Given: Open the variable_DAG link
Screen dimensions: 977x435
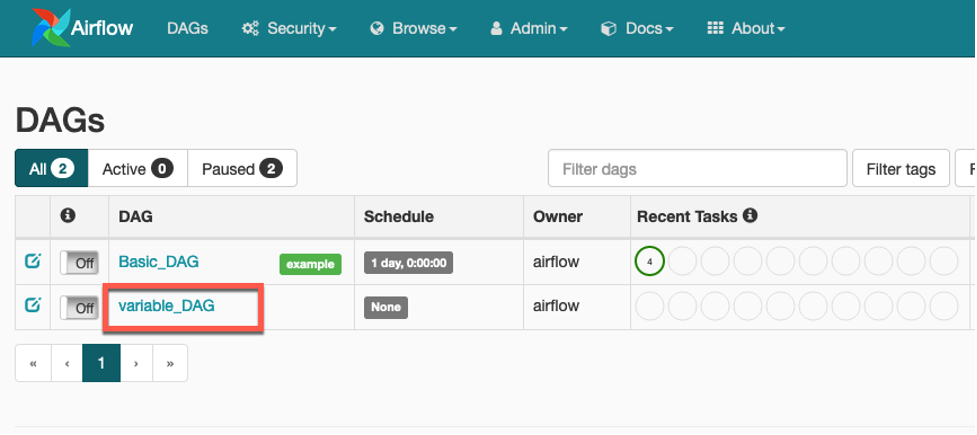Looking at the screenshot, I should click(x=166, y=306).
